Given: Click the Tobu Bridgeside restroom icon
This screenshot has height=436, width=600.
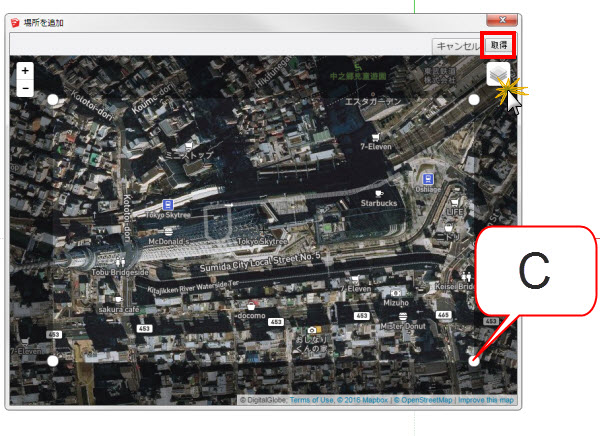Looking at the screenshot, I should coord(120,262).
